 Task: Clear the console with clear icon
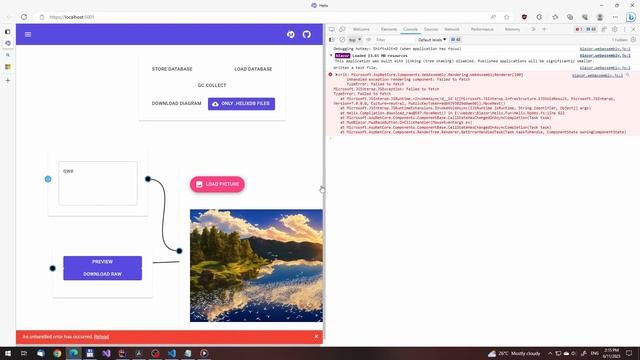click(342, 40)
